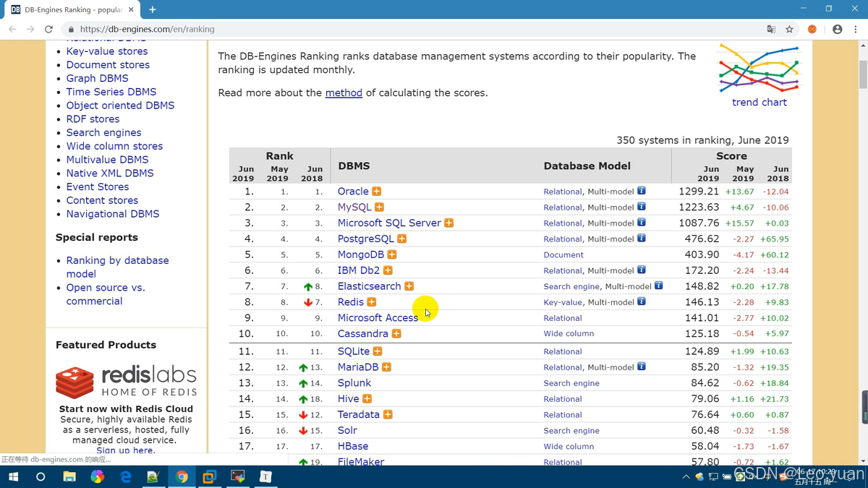Click the Document model link for MongoDB

point(563,255)
